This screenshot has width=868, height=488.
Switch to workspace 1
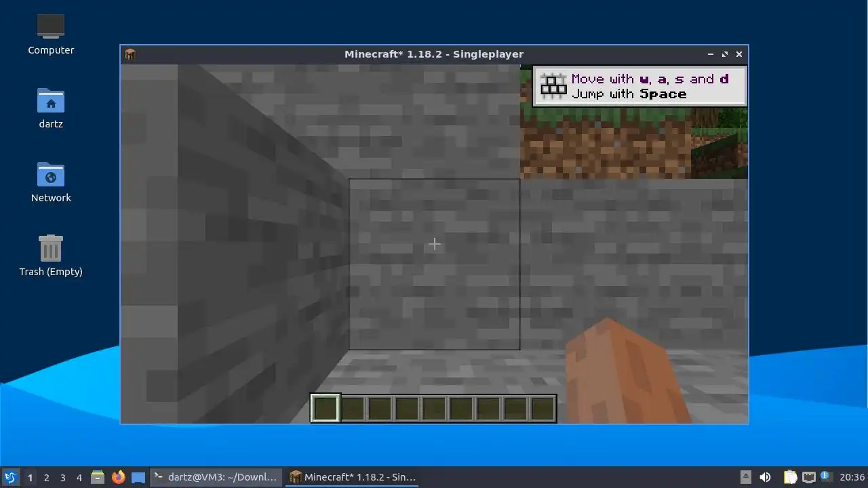30,477
